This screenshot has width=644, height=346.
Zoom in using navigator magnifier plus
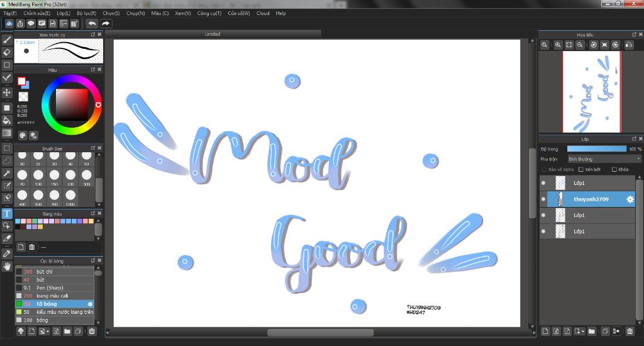point(558,45)
